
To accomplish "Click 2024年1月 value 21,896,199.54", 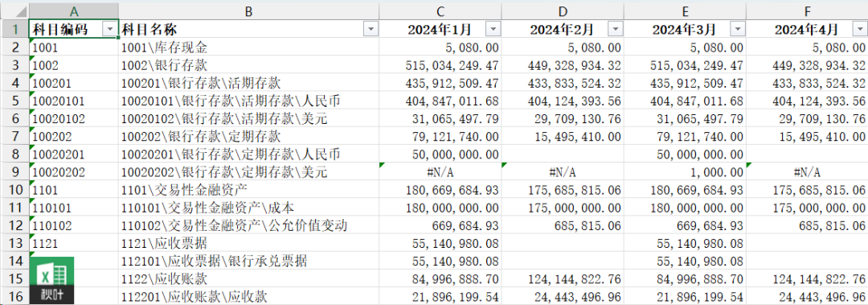I will (x=440, y=297).
